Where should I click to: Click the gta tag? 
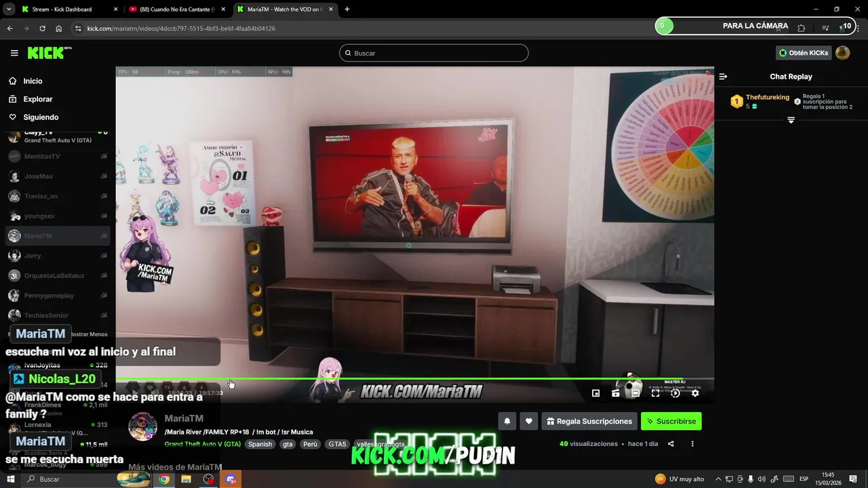pos(288,445)
